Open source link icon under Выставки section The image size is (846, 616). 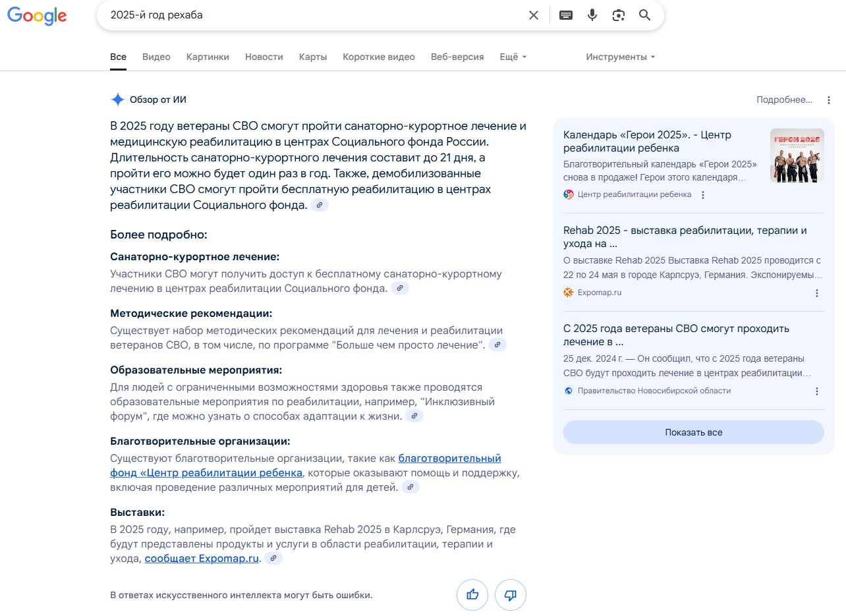click(273, 559)
